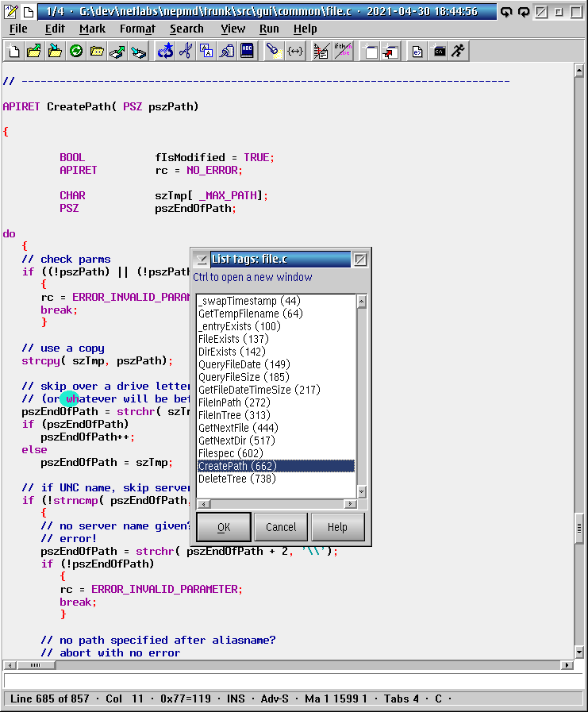
Task: Open the File menu
Action: pyautogui.click(x=18, y=29)
